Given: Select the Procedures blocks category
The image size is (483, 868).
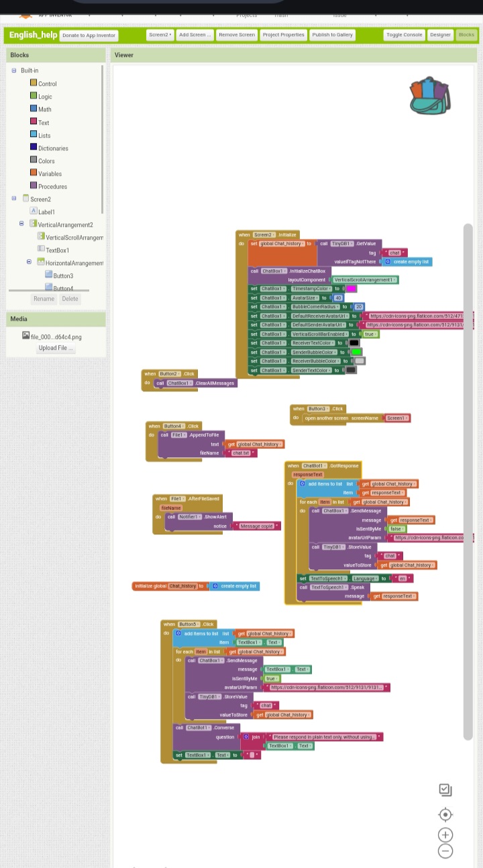Looking at the screenshot, I should click(52, 187).
